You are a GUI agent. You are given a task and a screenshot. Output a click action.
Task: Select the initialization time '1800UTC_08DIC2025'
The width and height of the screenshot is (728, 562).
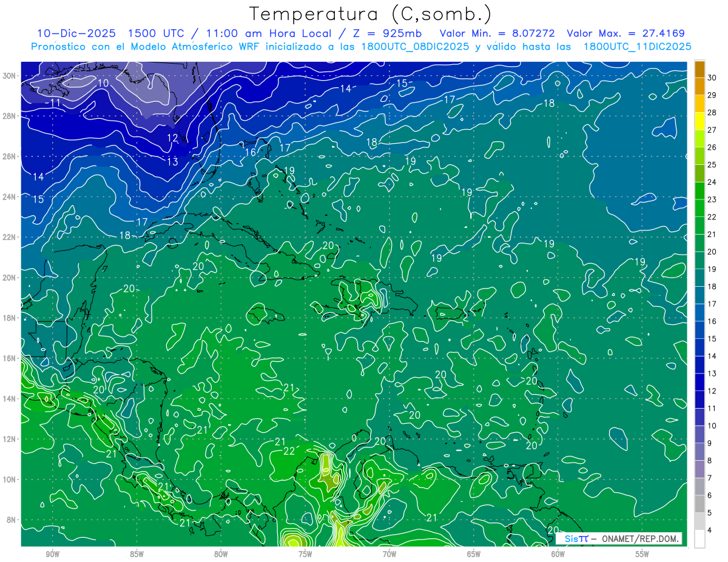pyautogui.click(x=414, y=47)
